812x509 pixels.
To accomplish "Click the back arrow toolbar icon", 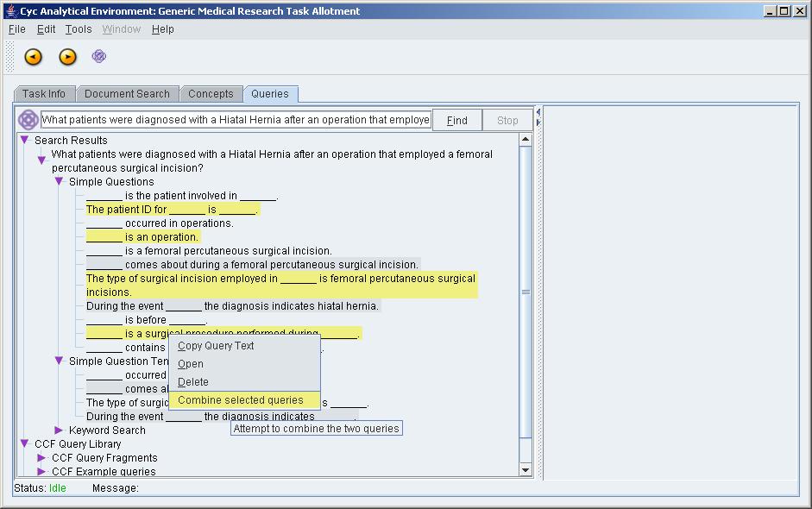I will click(x=33, y=57).
